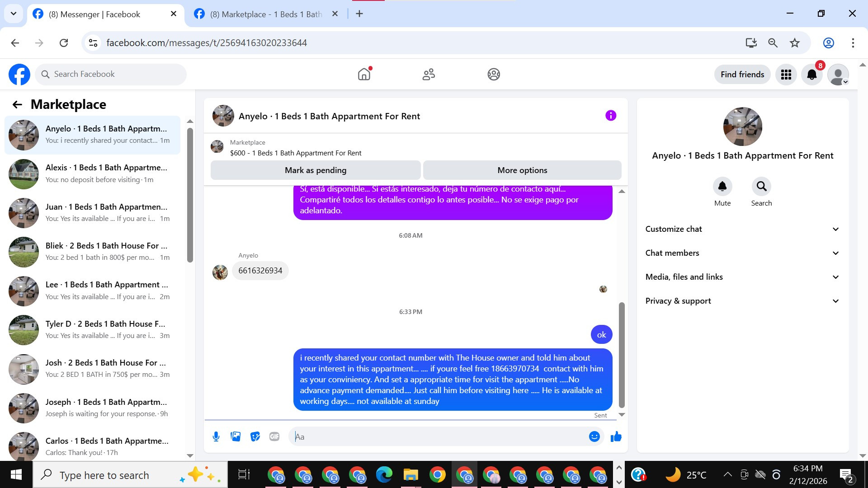Image resolution: width=868 pixels, height=488 pixels.
Task: Install app icon in address bar
Action: point(751,43)
